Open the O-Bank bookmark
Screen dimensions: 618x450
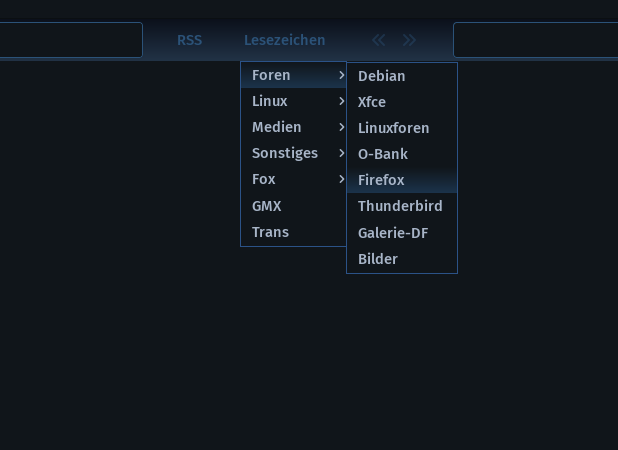tap(383, 154)
